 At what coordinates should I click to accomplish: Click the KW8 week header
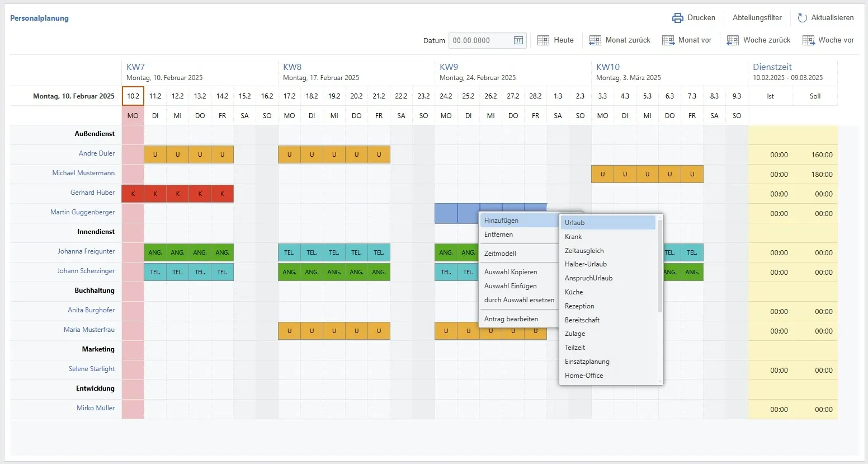point(293,67)
